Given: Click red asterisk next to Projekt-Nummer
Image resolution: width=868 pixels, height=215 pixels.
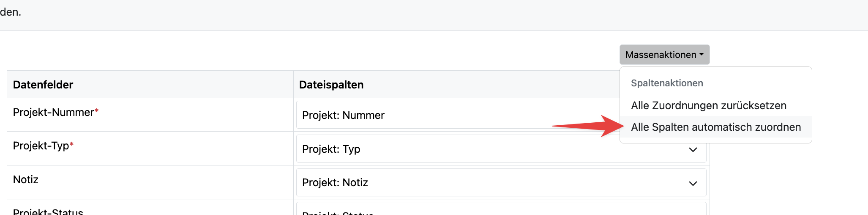Looking at the screenshot, I should click(x=97, y=111).
